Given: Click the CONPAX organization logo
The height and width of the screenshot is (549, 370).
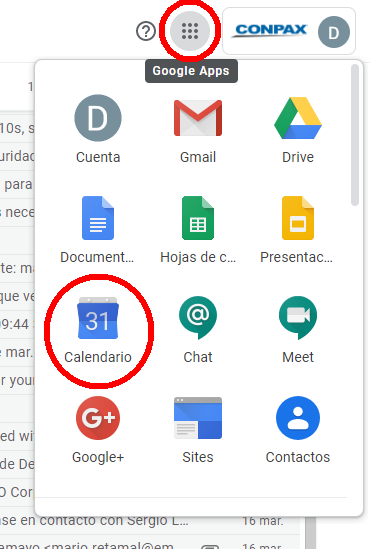Looking at the screenshot, I should click(270, 30).
